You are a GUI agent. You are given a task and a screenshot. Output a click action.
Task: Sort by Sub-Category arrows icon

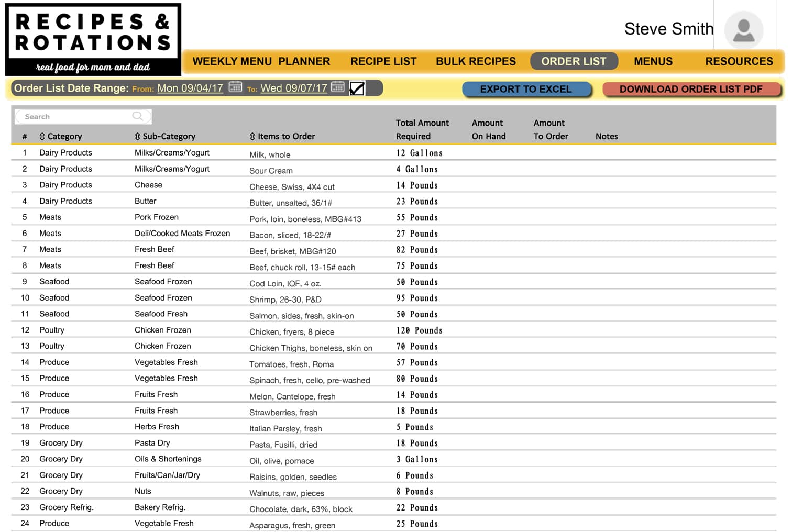click(137, 136)
